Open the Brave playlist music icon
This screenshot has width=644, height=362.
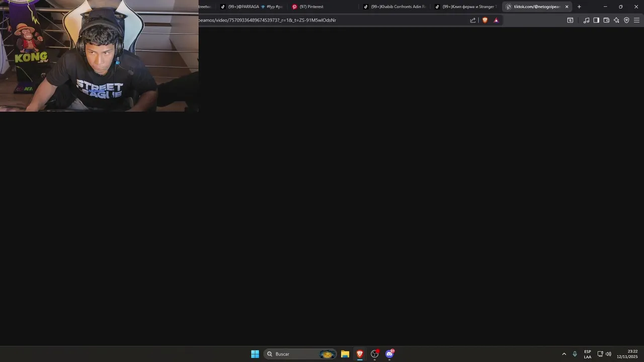click(586, 20)
